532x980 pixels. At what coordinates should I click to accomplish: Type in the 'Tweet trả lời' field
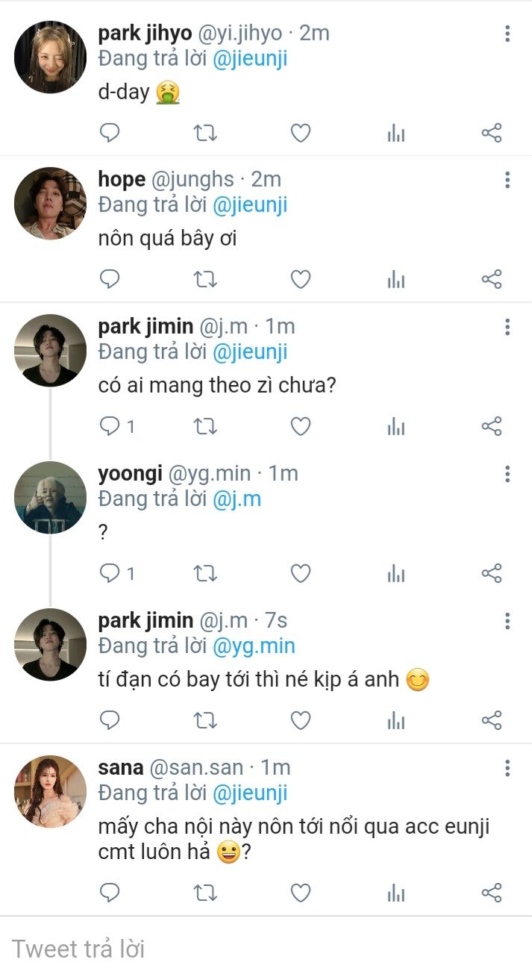[x=224, y=949]
